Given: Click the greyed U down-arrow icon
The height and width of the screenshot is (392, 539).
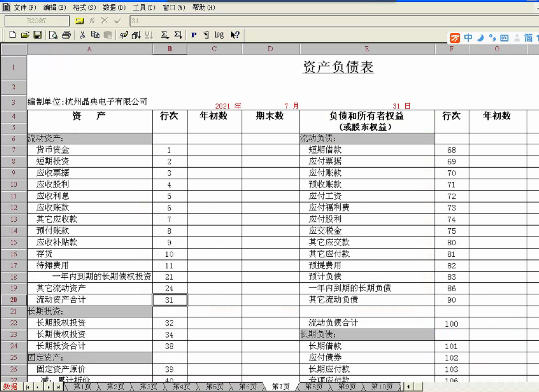Looking at the screenshot, I should click(149, 35).
